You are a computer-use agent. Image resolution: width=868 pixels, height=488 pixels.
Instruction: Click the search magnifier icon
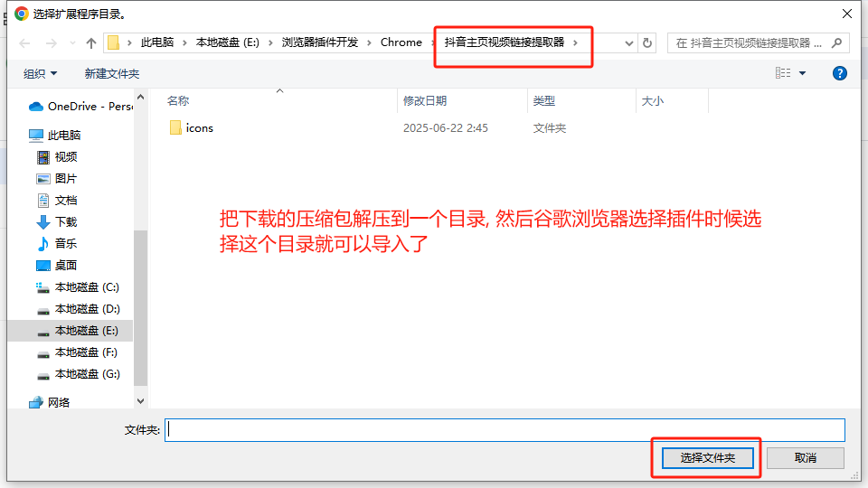836,43
